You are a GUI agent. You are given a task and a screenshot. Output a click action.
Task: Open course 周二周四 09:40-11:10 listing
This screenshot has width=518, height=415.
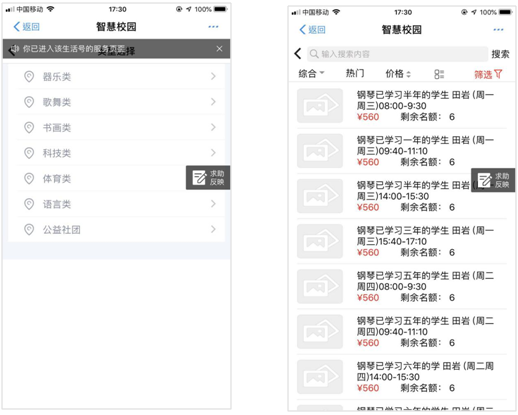tap(402, 332)
